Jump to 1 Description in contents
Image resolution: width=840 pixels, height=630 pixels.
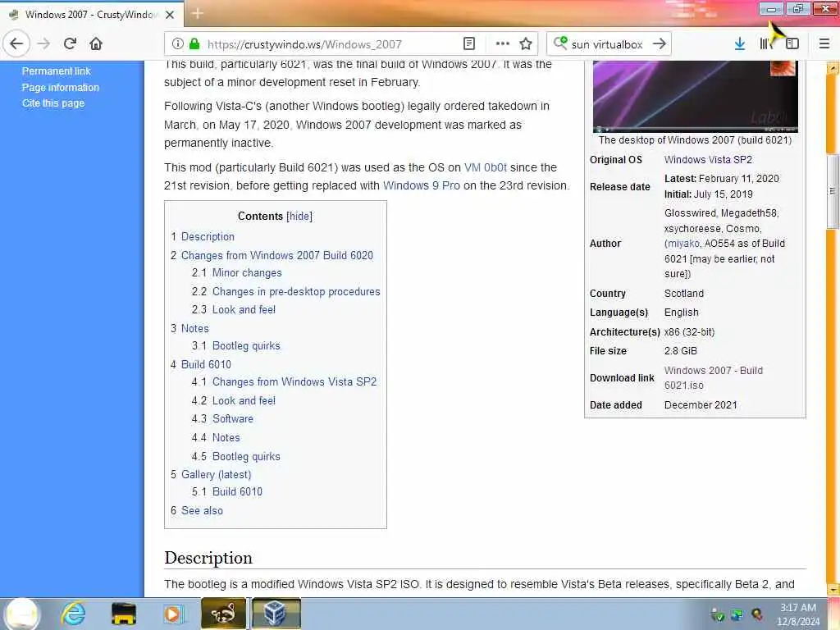tap(203, 236)
